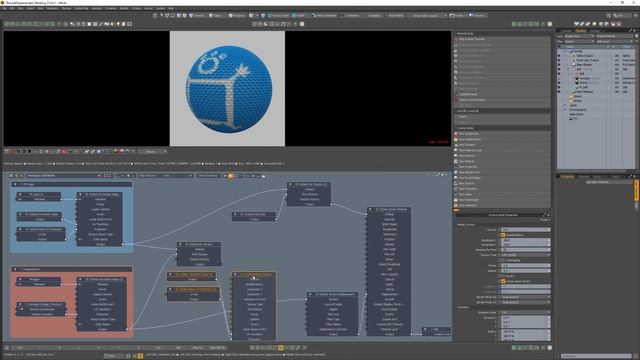
Task: Expand the Lights item in shader tree
Action: point(566,105)
